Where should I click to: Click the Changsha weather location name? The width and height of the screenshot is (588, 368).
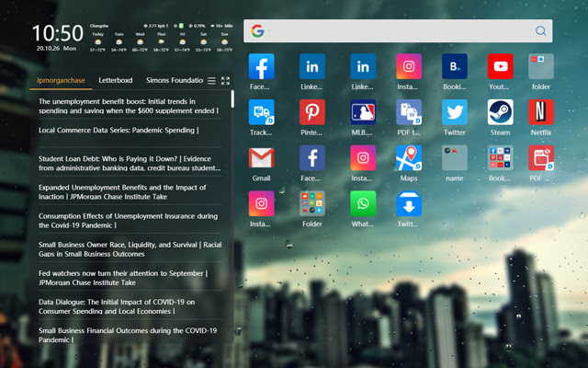click(99, 26)
